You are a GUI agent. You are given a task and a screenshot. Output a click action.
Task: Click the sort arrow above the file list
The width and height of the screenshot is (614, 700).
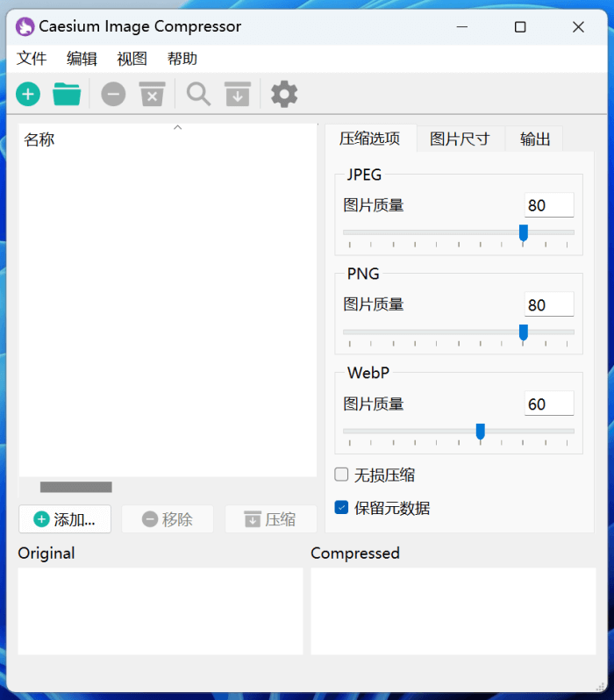(178, 127)
